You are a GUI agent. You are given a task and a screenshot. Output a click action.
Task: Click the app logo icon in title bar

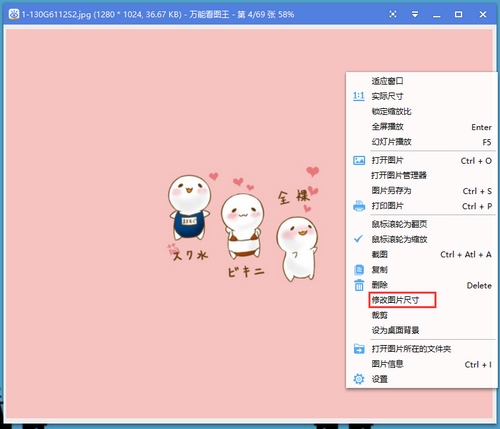click(x=14, y=14)
